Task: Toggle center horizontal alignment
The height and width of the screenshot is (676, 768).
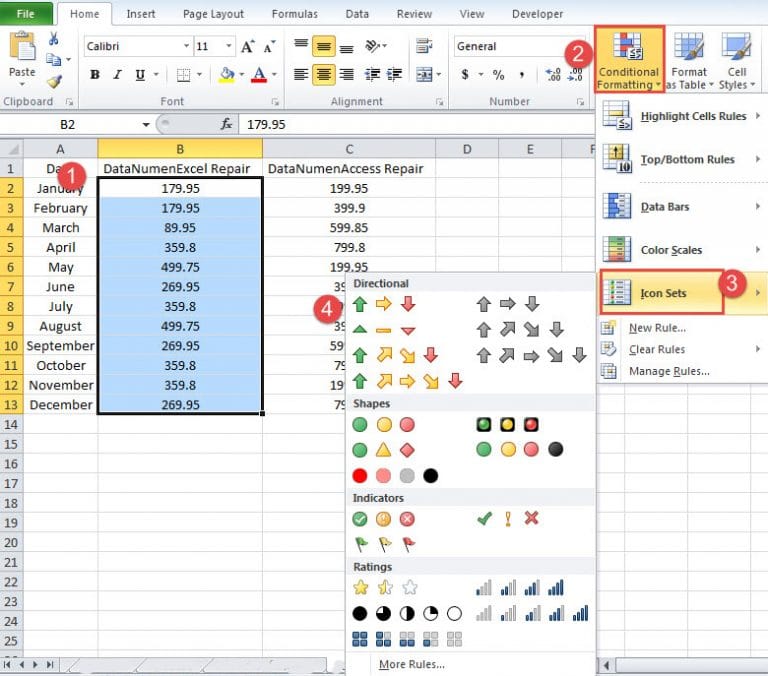Action: 324,75
